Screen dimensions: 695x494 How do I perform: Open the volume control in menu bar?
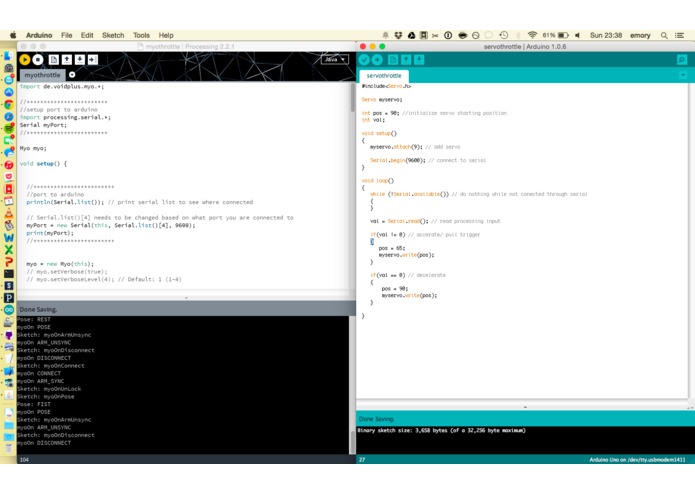(577, 35)
